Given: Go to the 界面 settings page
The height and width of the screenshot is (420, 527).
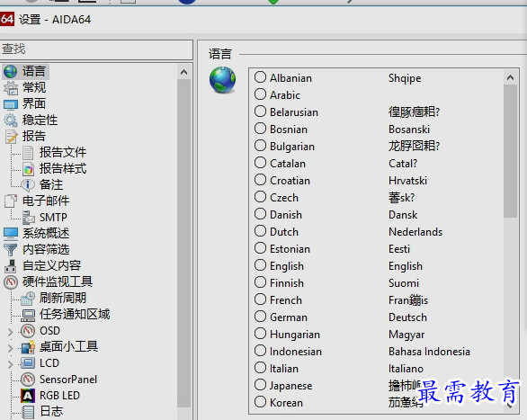Looking at the screenshot, I should 34,103.
